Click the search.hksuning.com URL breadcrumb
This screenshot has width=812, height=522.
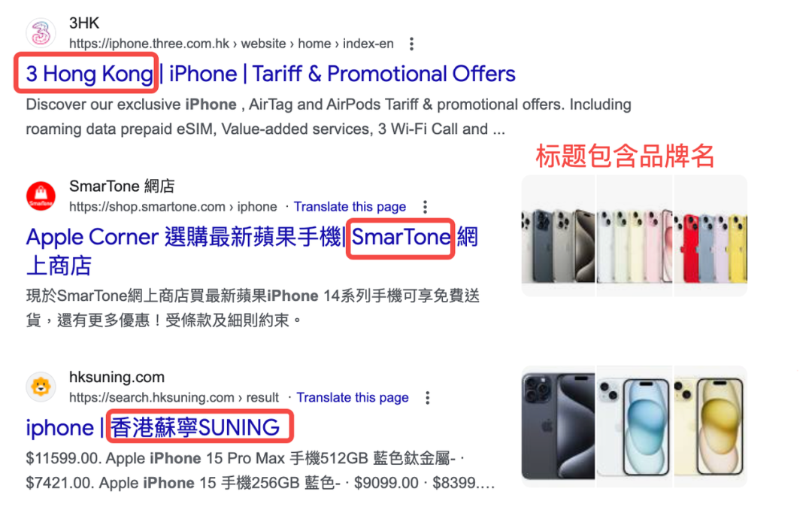[x=174, y=397]
